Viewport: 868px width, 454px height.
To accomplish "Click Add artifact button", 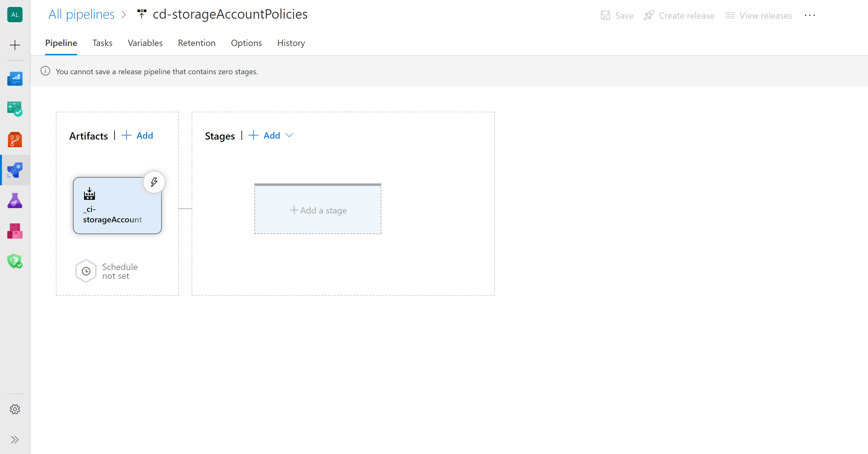I will click(x=138, y=135).
